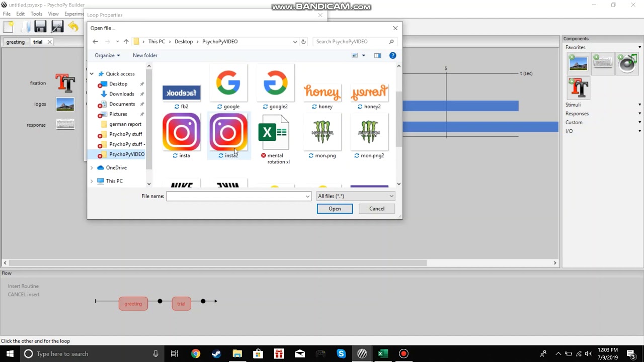This screenshot has width=644, height=362.
Task: Click Insert Routine in the Flow panel
Action: (23, 286)
